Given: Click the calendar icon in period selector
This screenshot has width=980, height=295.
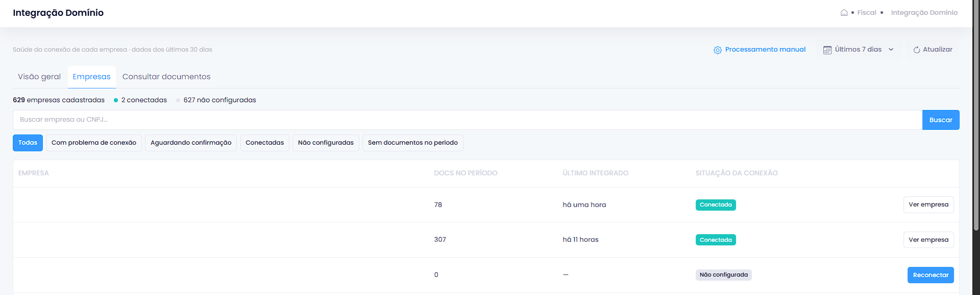Looking at the screenshot, I should [827, 50].
